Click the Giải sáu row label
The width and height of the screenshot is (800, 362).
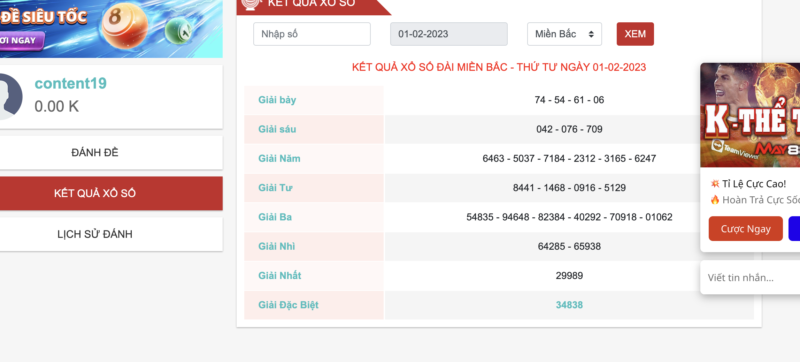click(x=277, y=130)
